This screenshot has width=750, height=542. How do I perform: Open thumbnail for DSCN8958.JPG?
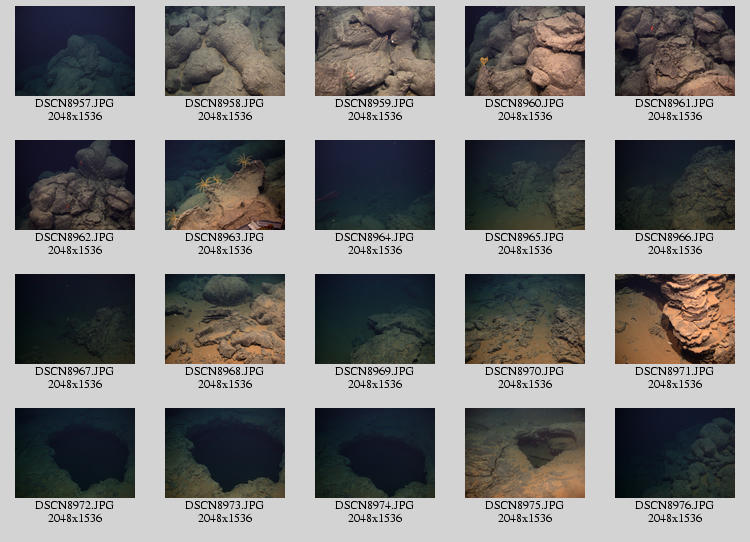click(x=225, y=51)
